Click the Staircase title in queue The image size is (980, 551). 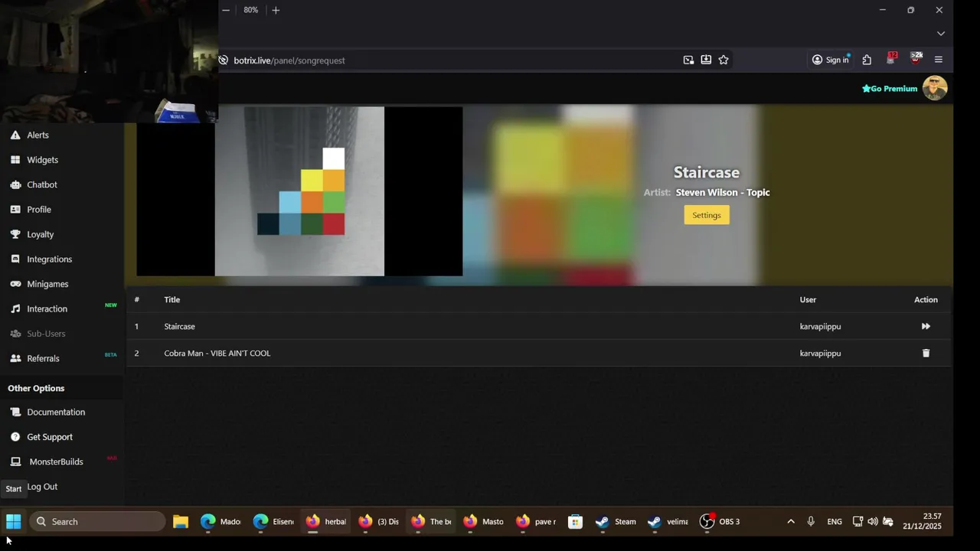(x=179, y=327)
